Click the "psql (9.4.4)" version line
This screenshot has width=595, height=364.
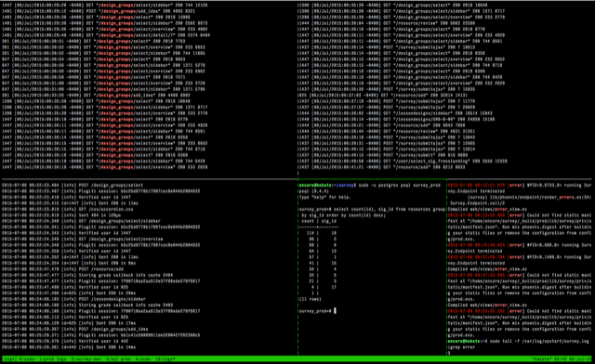[x=314, y=191]
